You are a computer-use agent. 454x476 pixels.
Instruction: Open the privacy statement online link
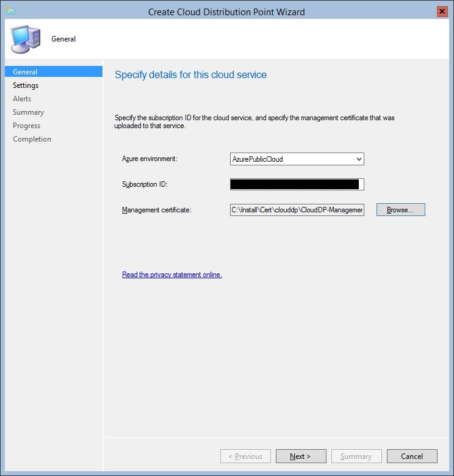click(x=171, y=275)
